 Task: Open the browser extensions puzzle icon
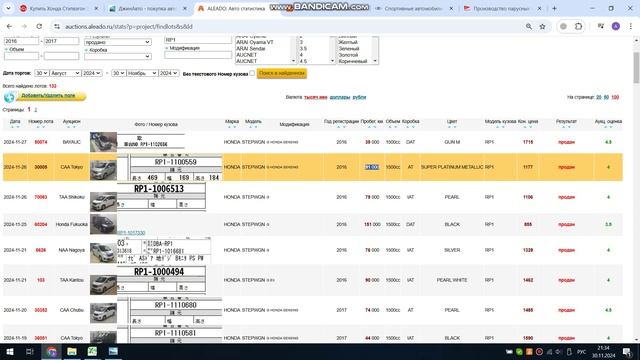[578, 27]
